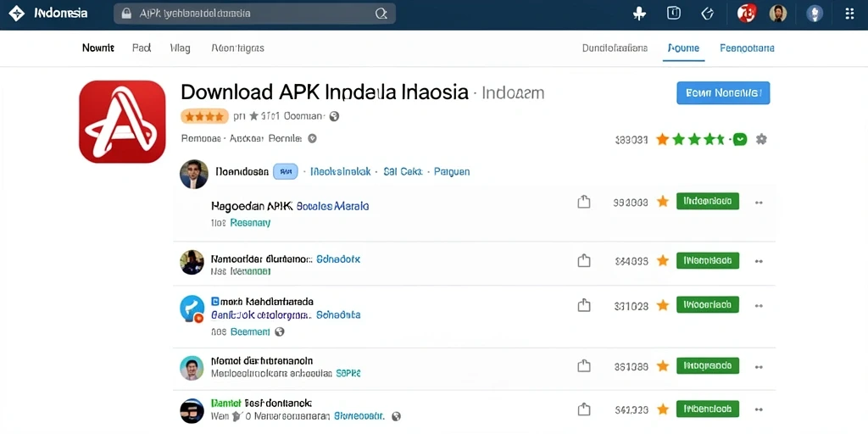
Task: Click the magnifier icon in search bar
Action: [381, 14]
